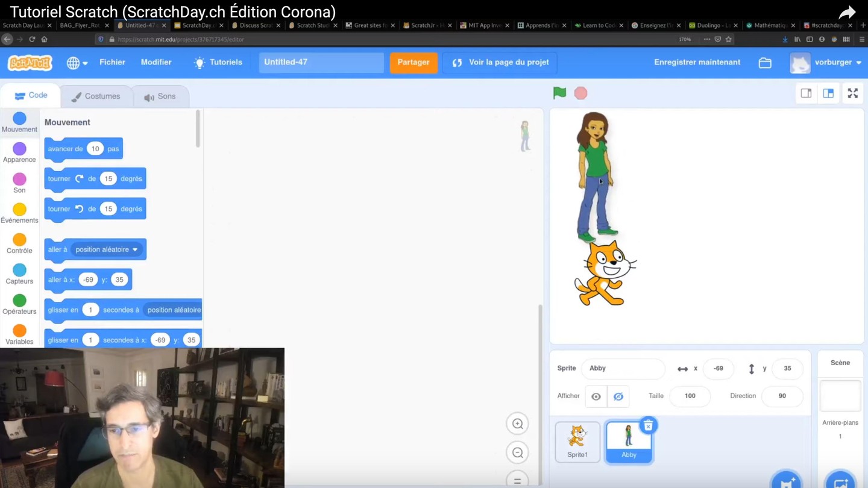Delete the Abby sprite with the trash icon
The image size is (868, 488).
click(x=648, y=425)
